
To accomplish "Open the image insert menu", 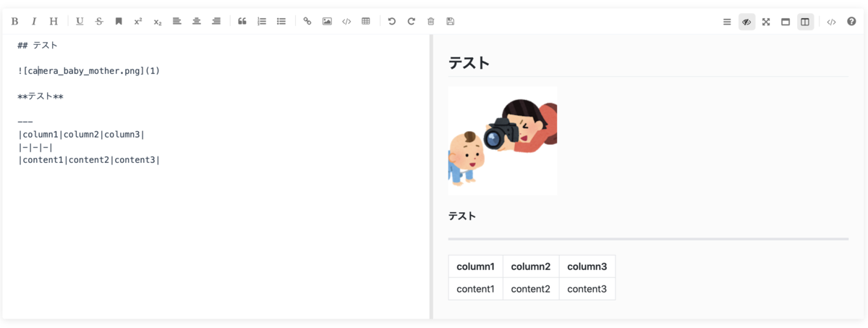I will (x=327, y=22).
